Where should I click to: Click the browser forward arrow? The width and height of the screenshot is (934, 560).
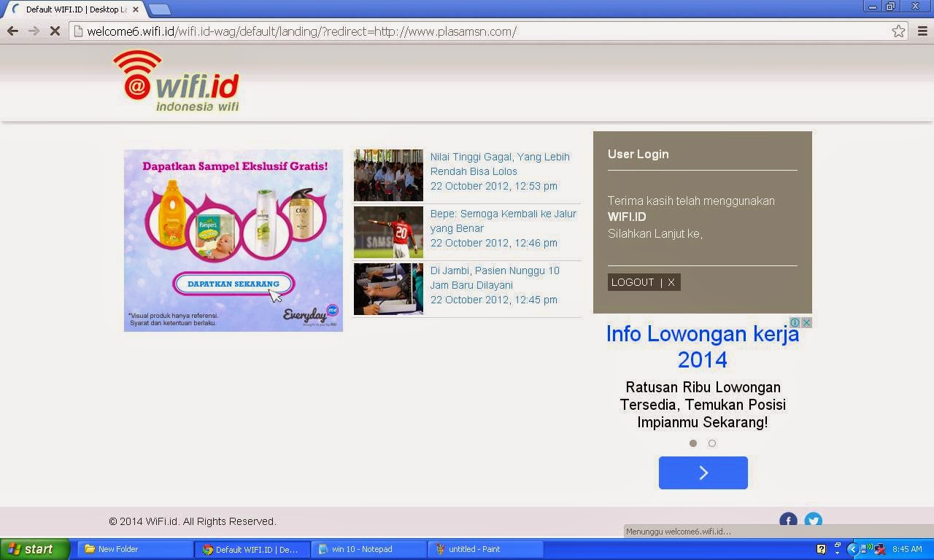(x=34, y=31)
